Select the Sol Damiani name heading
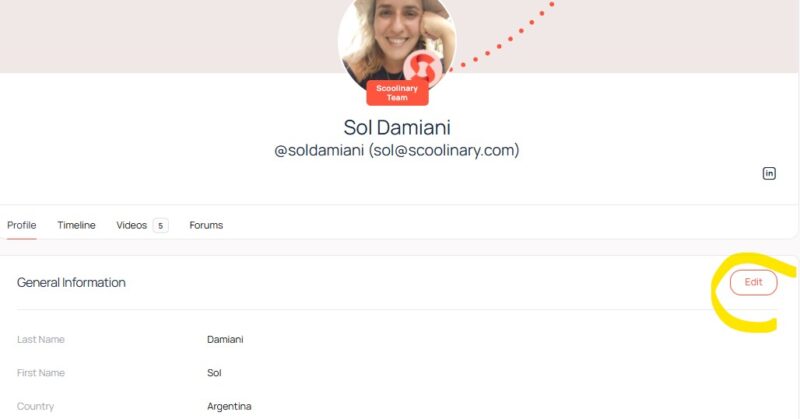 coord(397,127)
